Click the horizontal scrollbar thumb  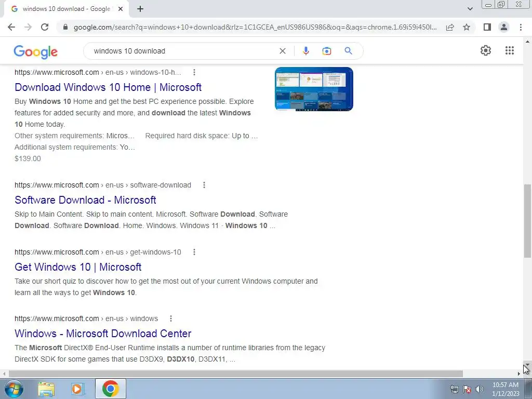[x=235, y=374]
